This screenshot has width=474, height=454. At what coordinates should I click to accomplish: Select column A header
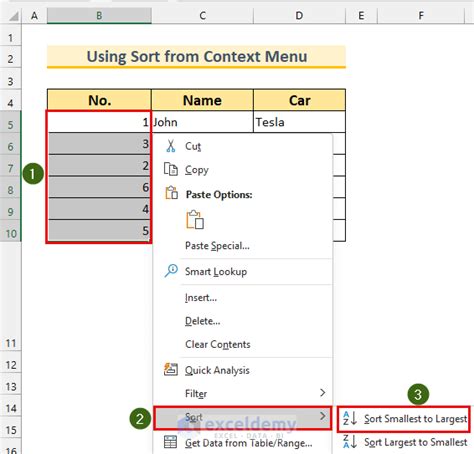(34, 16)
